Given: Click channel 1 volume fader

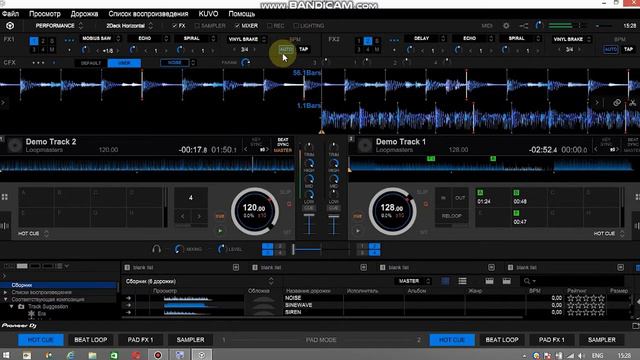Looking at the screenshot, I should click(x=309, y=224).
